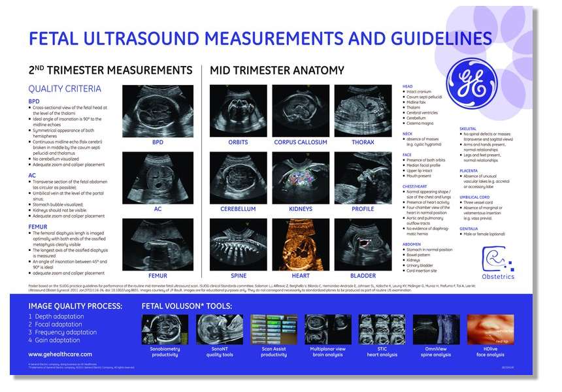Open the Sonobiometry productivity tool image
The width and height of the screenshot is (562, 392).
(165, 329)
